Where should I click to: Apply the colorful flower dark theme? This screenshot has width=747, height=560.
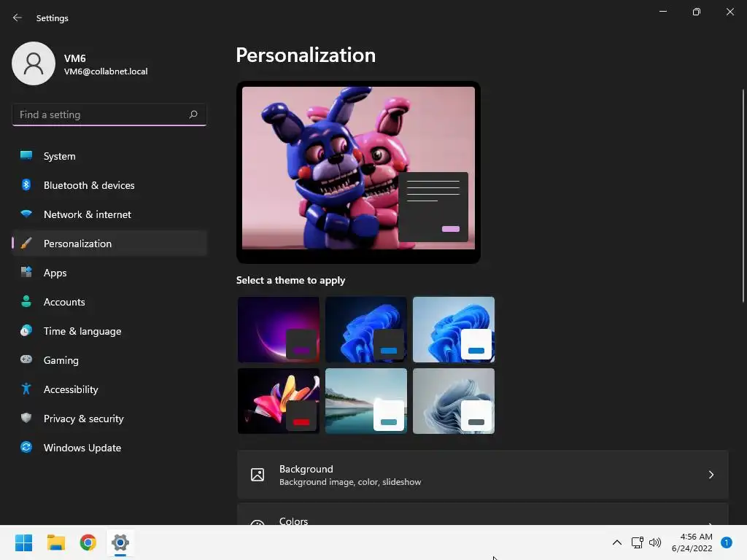coord(279,401)
